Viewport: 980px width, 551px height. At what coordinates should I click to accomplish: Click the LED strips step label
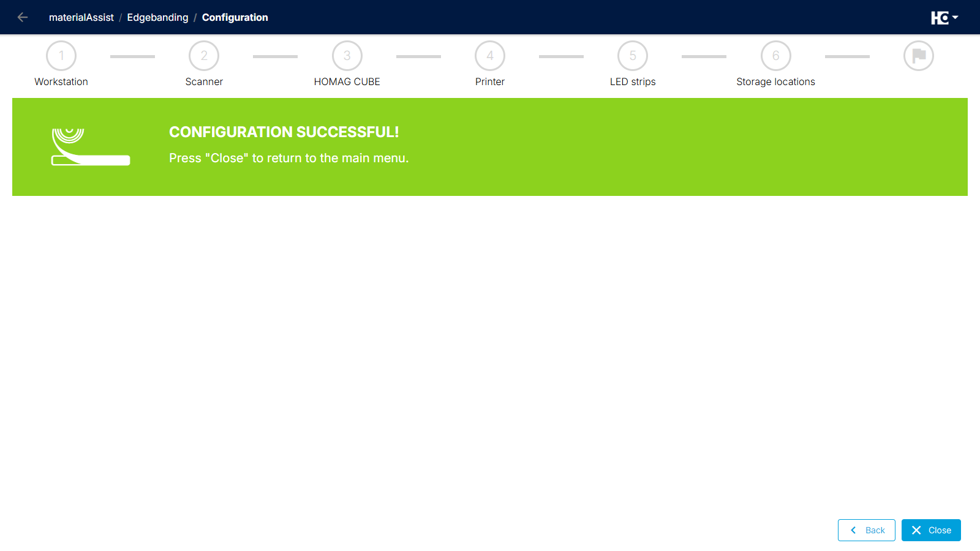tap(633, 81)
